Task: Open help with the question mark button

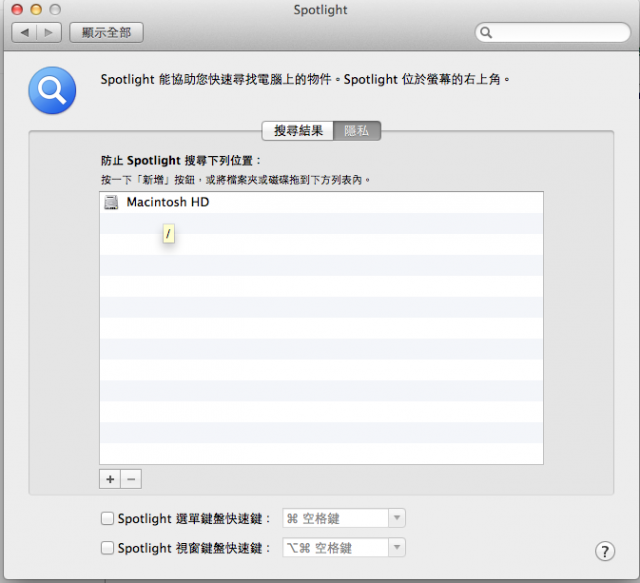Action: [604, 552]
